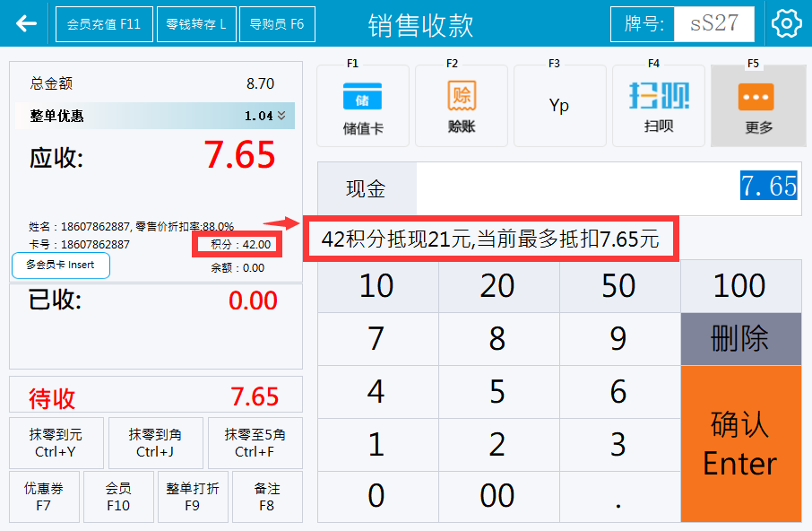Open 会员充值 F11 member recharge
Screen dimensions: 812x531
click(x=104, y=24)
